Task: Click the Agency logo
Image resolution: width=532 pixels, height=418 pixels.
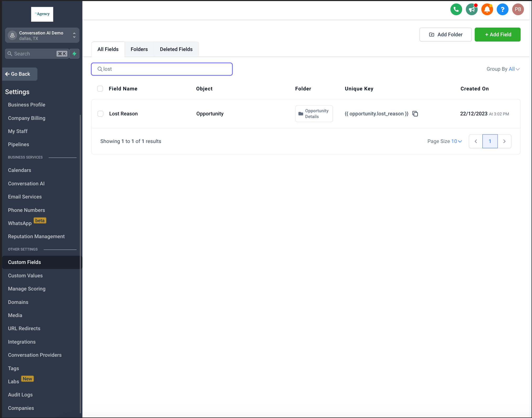Action: coord(42,14)
